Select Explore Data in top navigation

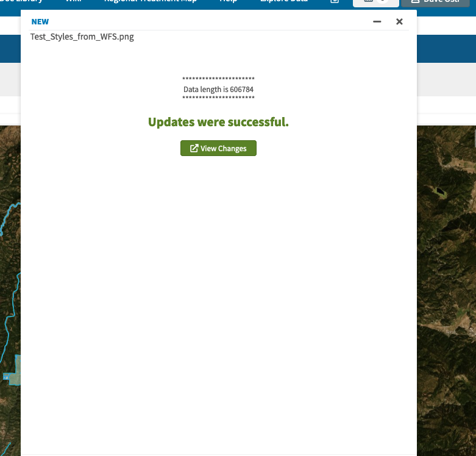click(284, 2)
